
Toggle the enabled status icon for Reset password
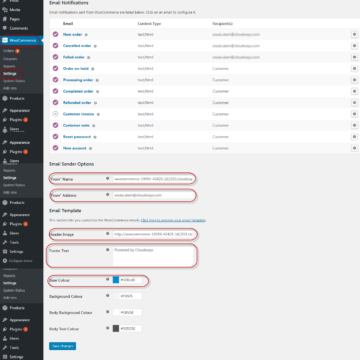55,137
